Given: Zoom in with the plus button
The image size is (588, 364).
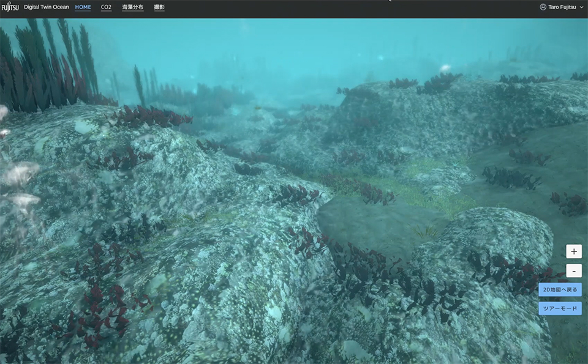Looking at the screenshot, I should coord(573,251).
